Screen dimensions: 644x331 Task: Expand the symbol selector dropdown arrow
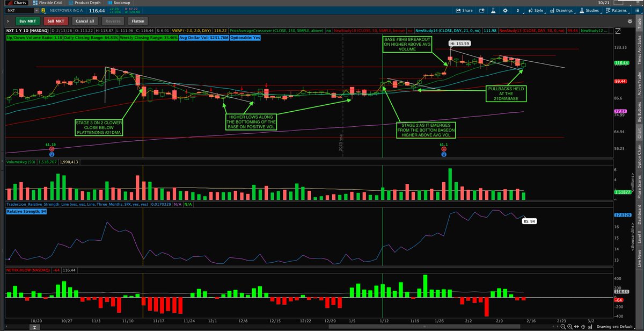click(36, 11)
